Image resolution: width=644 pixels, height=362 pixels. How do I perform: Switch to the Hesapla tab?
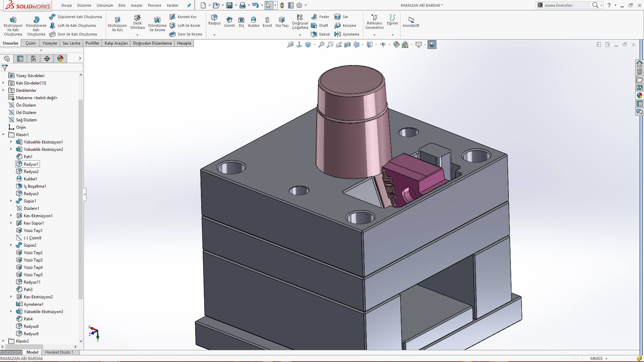pos(184,43)
